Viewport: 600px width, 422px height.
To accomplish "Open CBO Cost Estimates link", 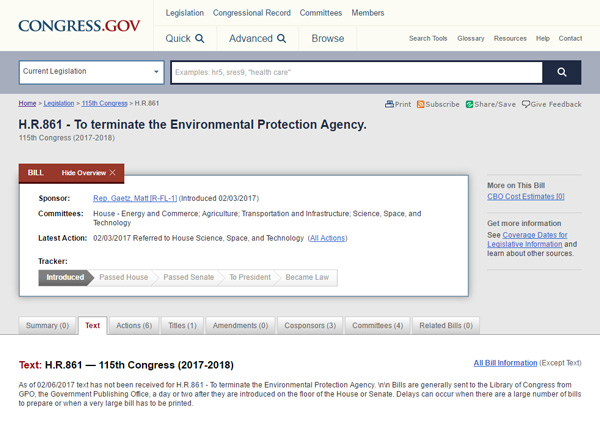I will click(525, 196).
